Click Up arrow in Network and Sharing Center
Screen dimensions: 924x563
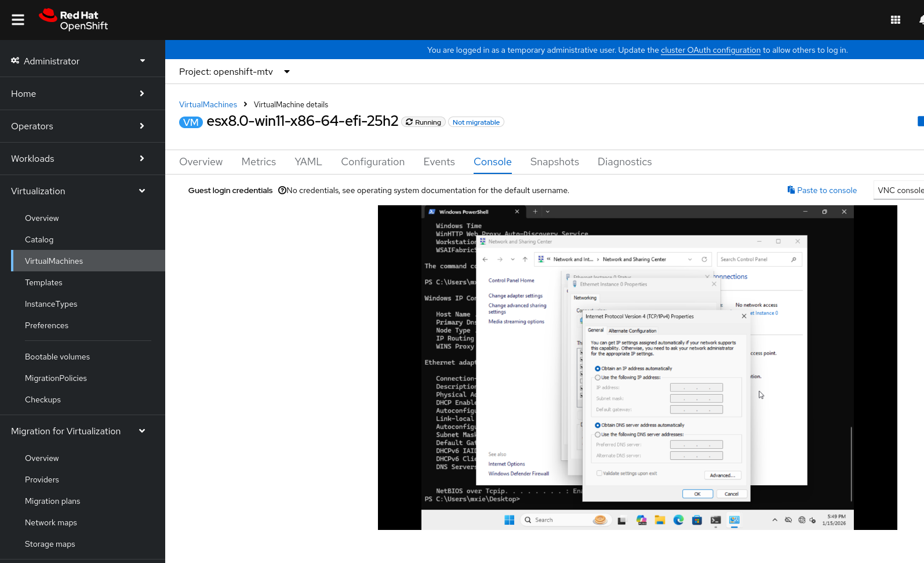click(525, 260)
